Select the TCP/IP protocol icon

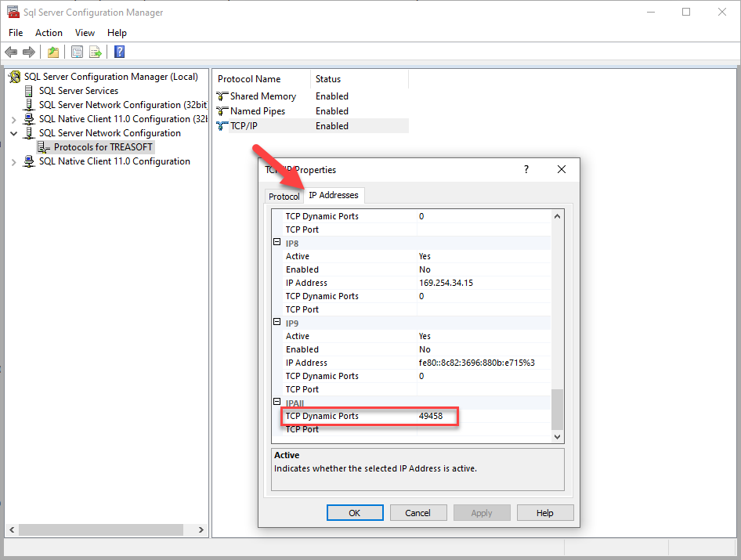(x=222, y=126)
